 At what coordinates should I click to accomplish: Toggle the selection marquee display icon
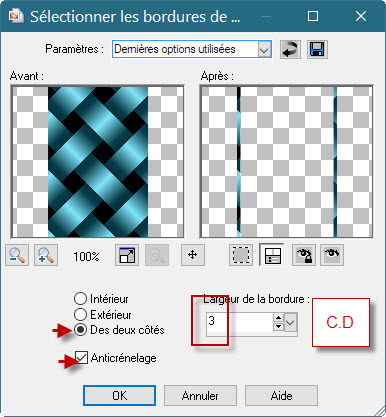(241, 255)
